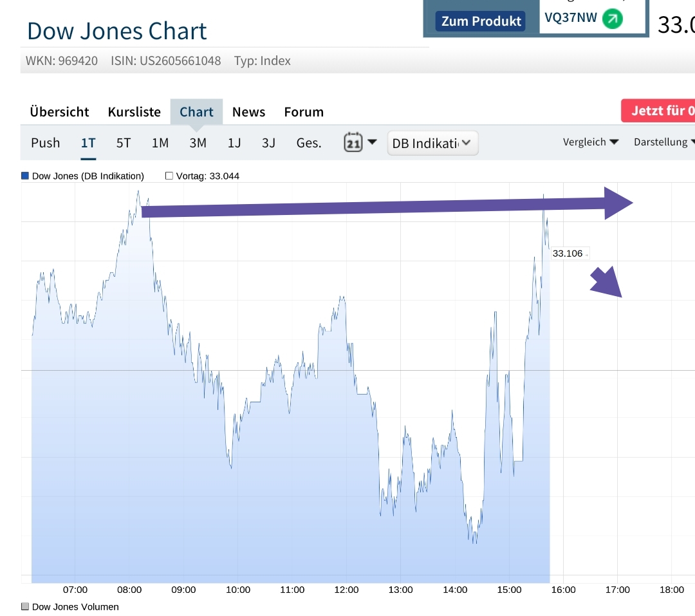Screen dimensions: 695x616
Task: Toggle the Vortag checkbox
Action: click(x=169, y=176)
